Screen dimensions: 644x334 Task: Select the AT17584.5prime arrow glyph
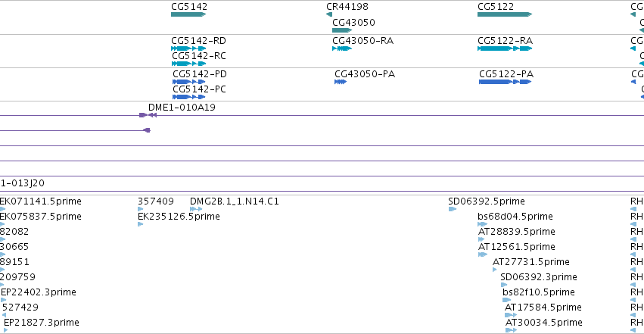[x=511, y=316]
